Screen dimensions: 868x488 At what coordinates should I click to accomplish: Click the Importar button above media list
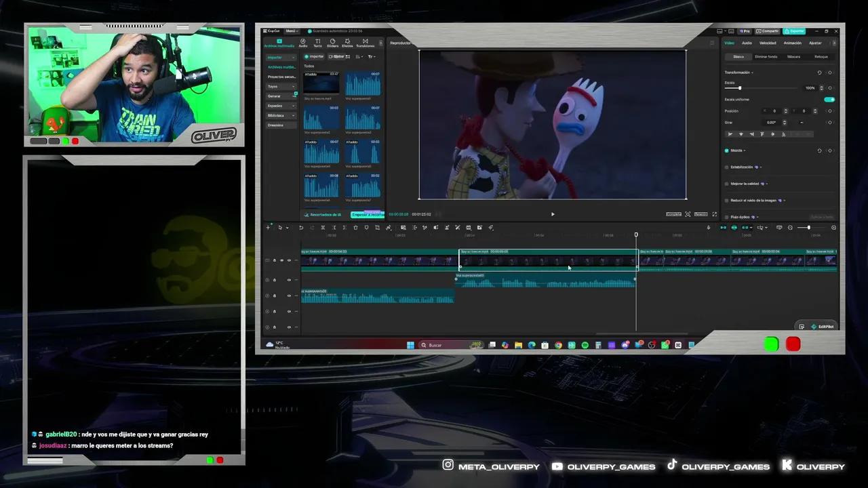(x=315, y=57)
